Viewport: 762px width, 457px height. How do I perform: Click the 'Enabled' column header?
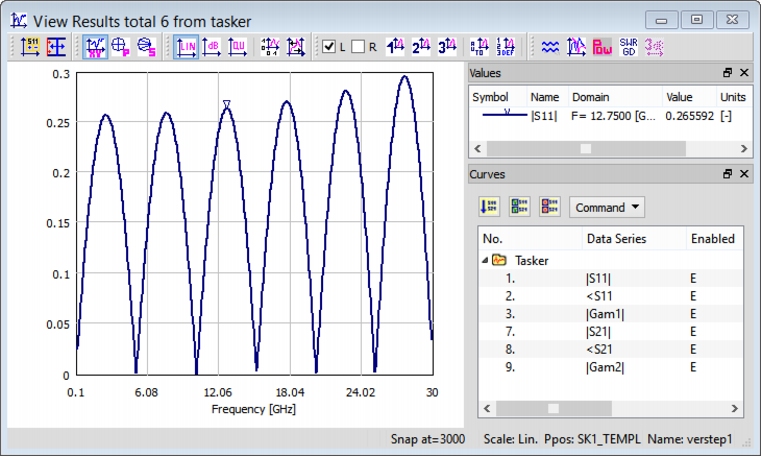click(714, 239)
